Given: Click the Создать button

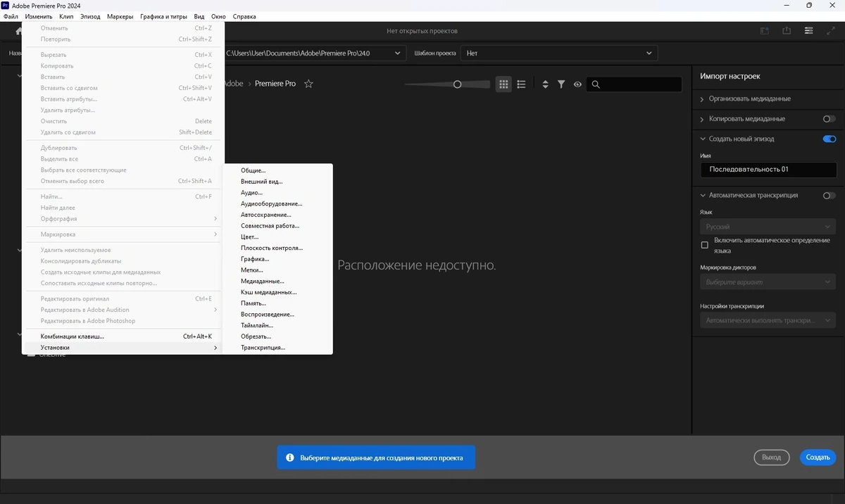Looking at the screenshot, I should point(818,458).
